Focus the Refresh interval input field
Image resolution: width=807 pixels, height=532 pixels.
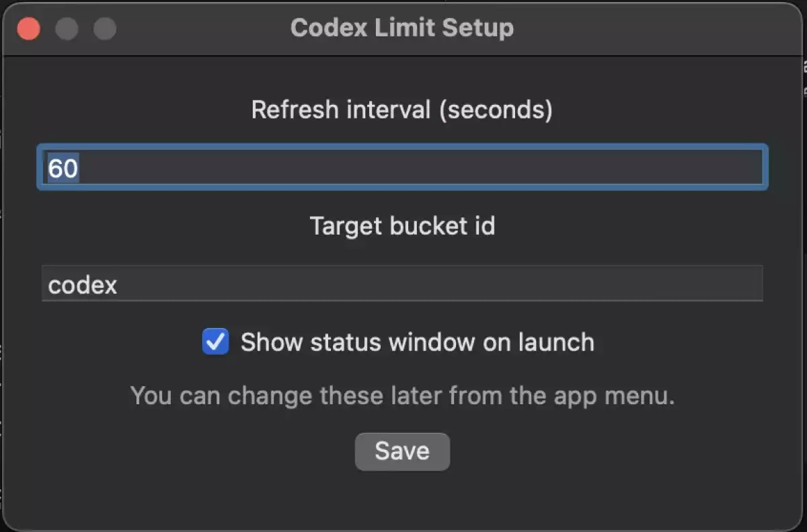coord(402,167)
